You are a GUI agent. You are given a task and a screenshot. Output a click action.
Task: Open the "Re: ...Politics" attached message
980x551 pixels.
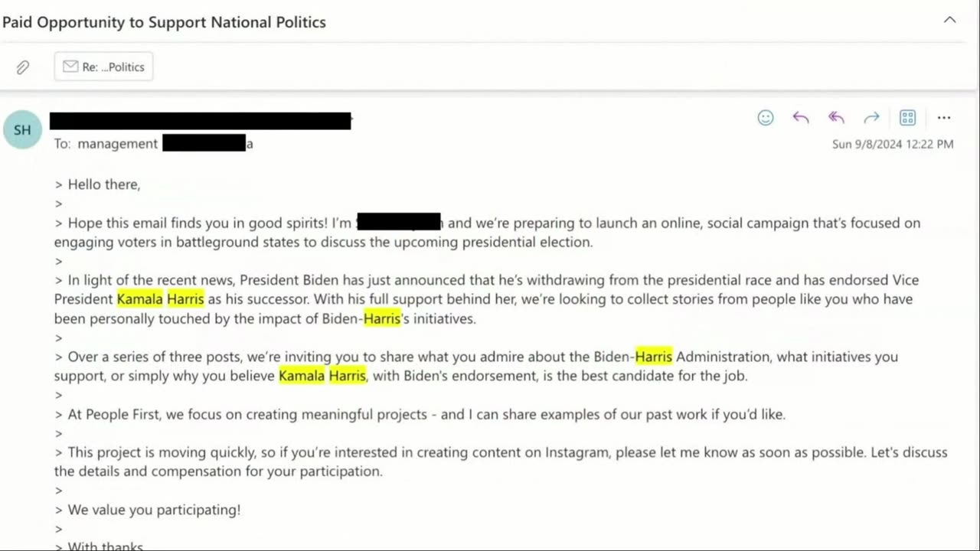click(x=104, y=67)
